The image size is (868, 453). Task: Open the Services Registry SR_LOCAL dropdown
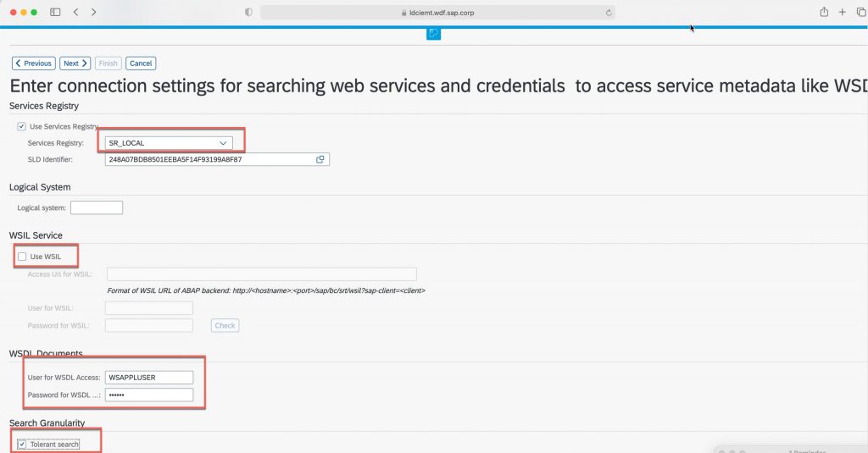click(169, 143)
